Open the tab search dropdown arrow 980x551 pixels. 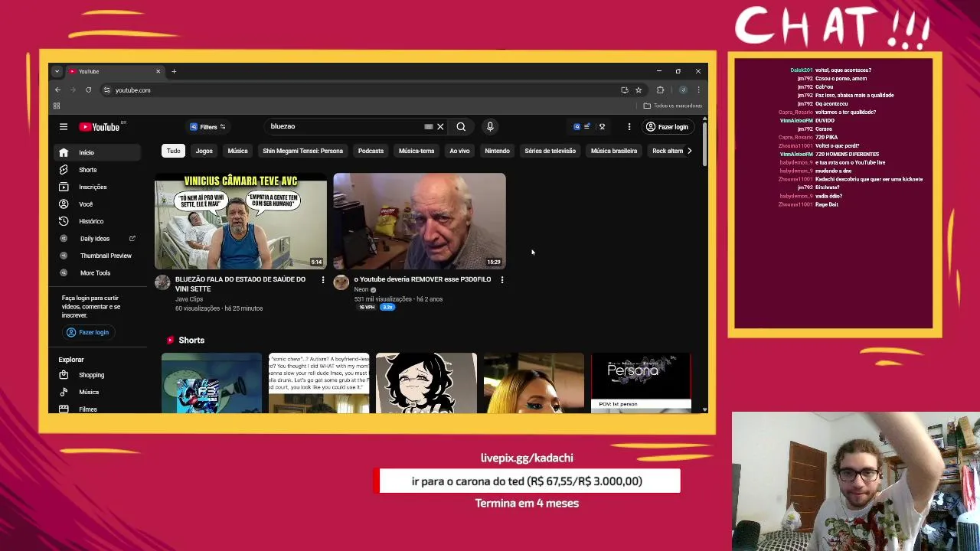57,71
